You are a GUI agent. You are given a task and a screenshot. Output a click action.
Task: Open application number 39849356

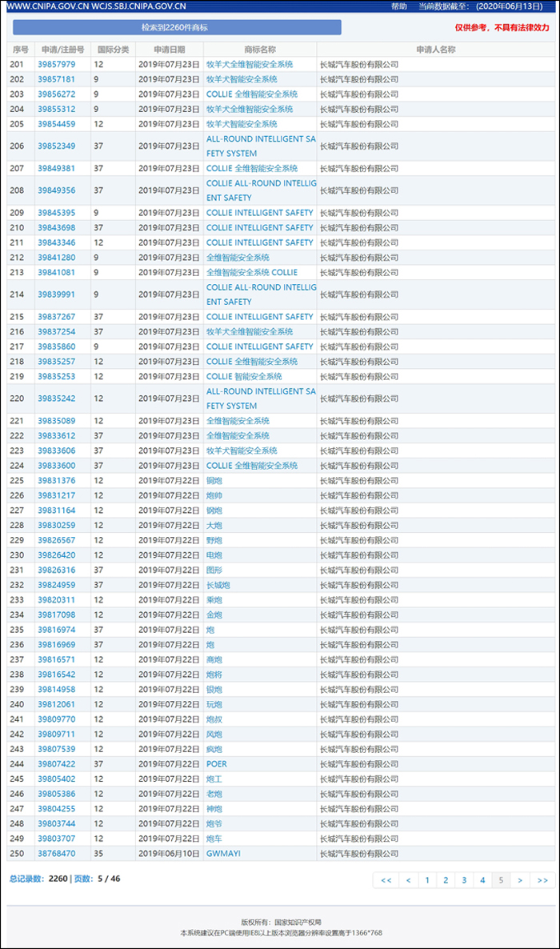tap(56, 190)
